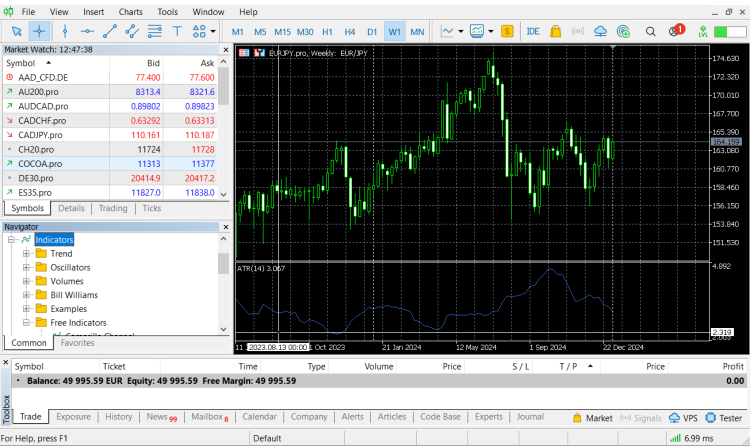Enable the D1 timeframe
This screenshot has width=750, height=446.
(372, 31)
